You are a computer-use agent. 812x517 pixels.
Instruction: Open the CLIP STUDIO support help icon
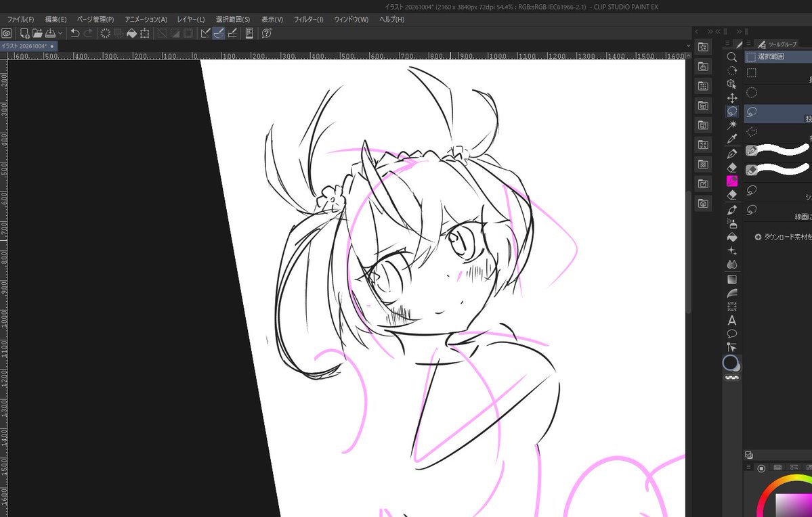(267, 33)
